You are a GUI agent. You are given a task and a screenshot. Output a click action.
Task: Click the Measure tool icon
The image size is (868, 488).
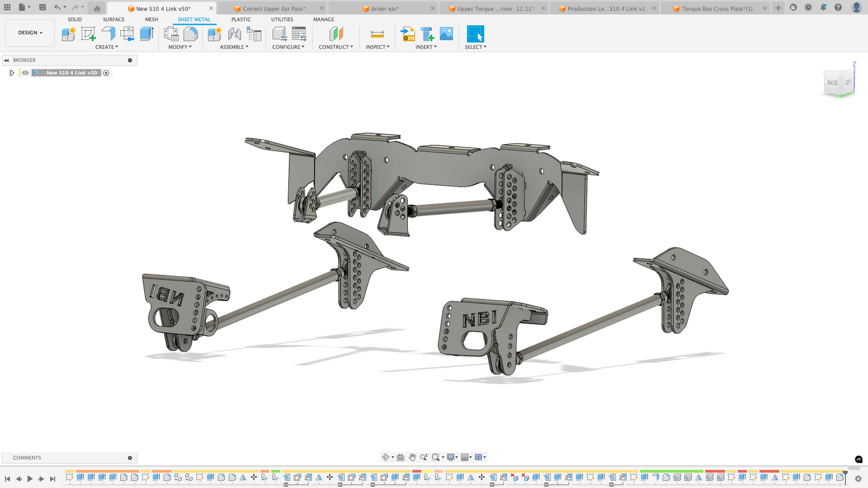point(377,34)
